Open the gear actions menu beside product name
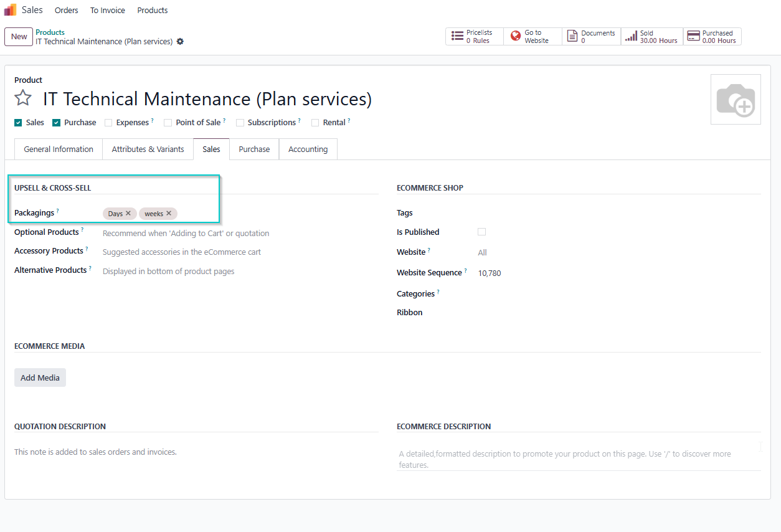 click(180, 42)
